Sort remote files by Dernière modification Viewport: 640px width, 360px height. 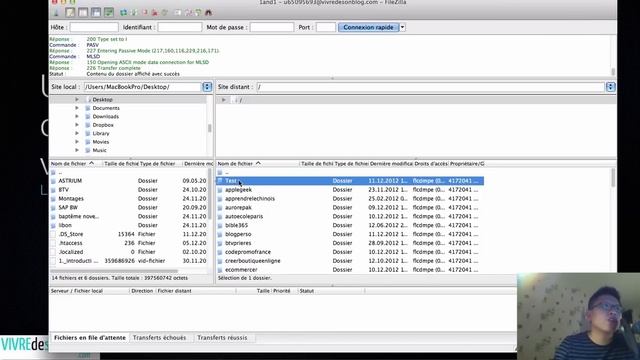pyautogui.click(x=391, y=164)
